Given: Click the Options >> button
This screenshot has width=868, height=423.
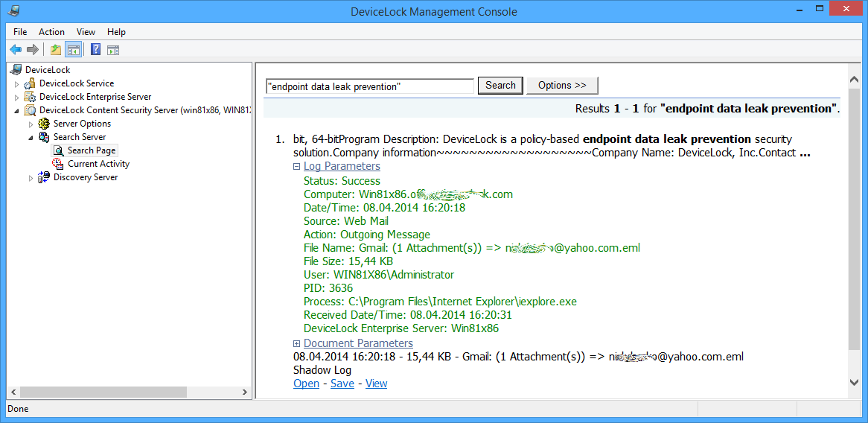Looking at the screenshot, I should tap(562, 85).
